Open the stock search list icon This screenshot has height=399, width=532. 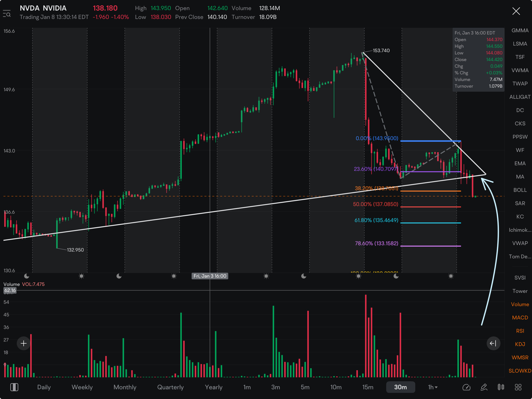[x=7, y=14]
